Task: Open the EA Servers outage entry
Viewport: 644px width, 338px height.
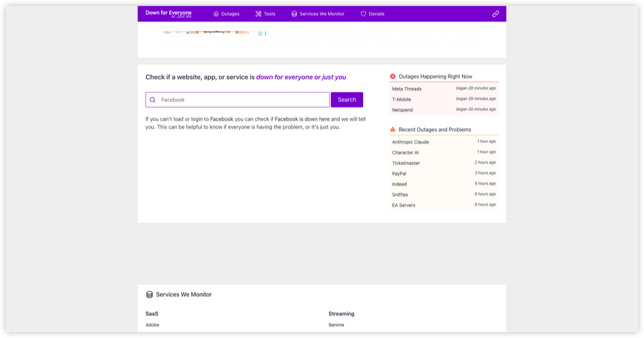Action: [444, 205]
